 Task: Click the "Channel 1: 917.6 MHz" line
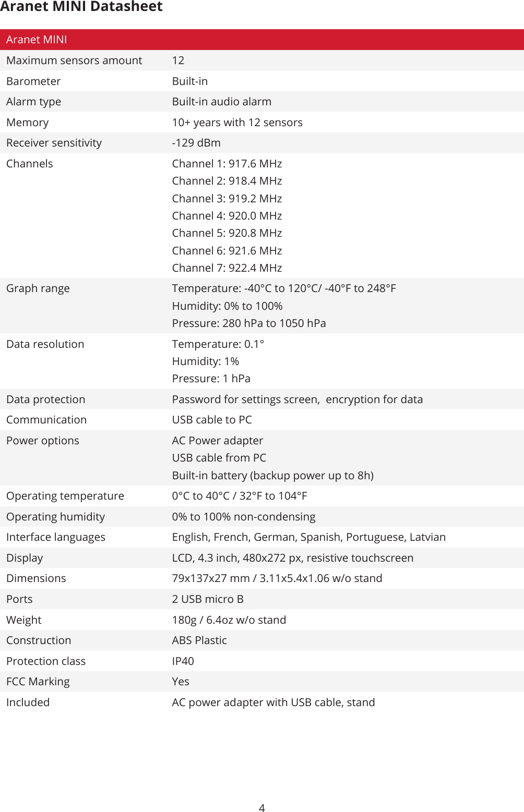click(x=227, y=164)
